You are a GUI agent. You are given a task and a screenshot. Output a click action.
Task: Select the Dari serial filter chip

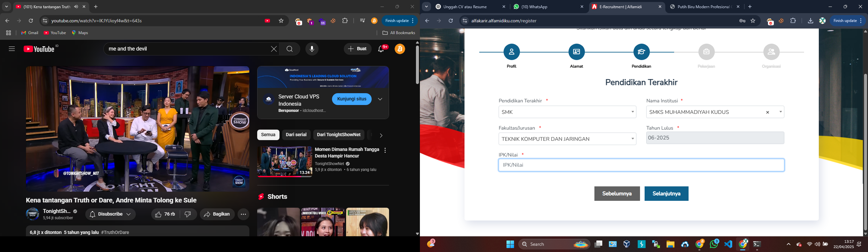tap(296, 135)
